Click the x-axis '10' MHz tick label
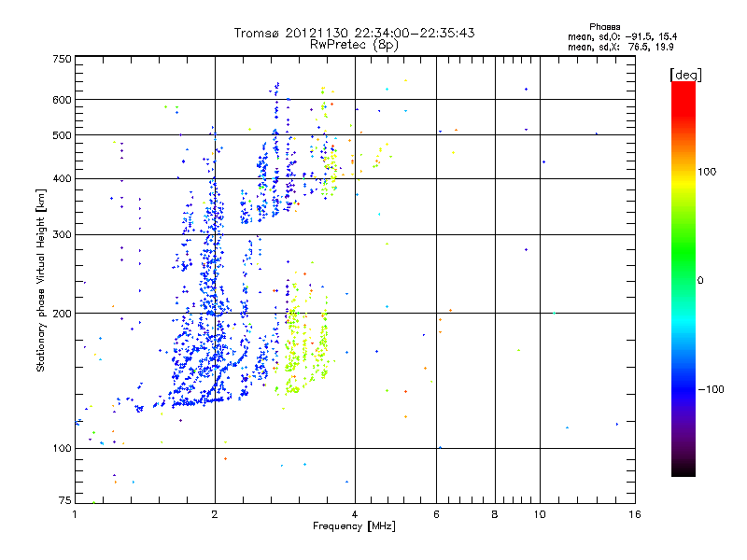This screenshot has width=747, height=560. point(540,514)
